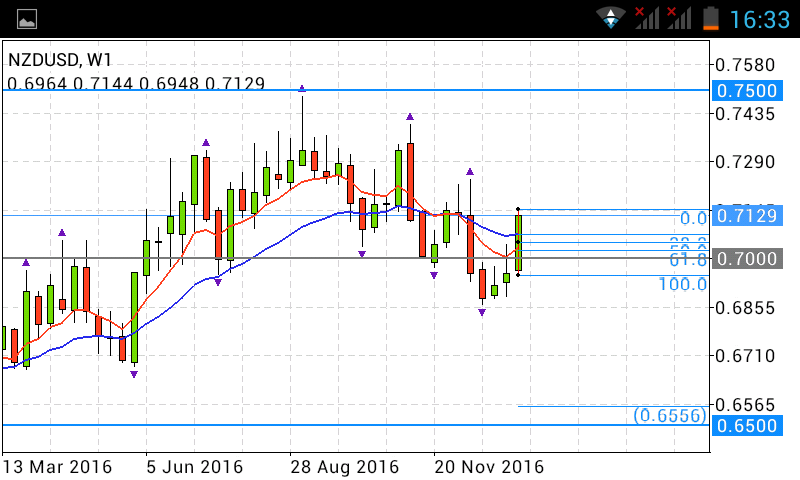Tap the 5 Jun 2016 date label

coord(194,467)
